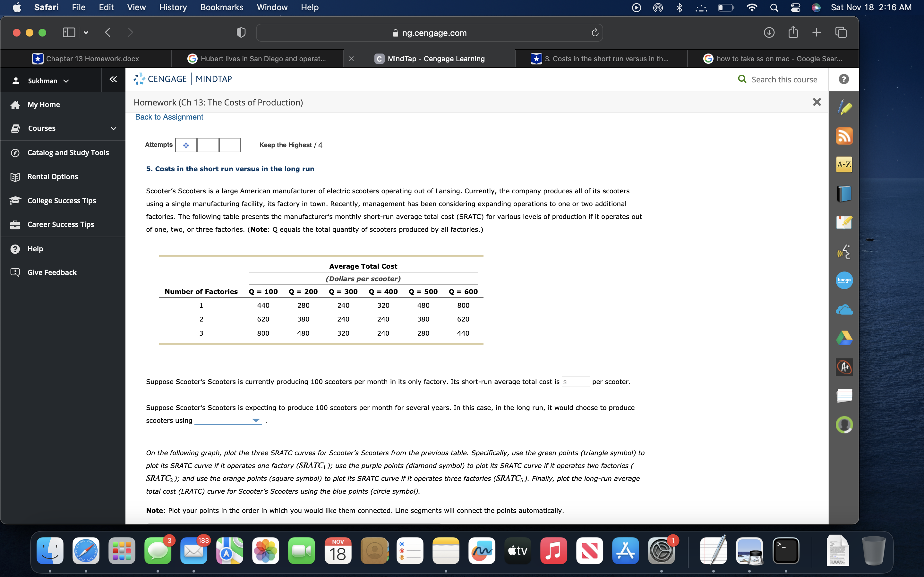Open the highlighter/study tools panel in MindTap sidebar
Image resolution: width=924 pixels, height=577 pixels.
coord(844,108)
